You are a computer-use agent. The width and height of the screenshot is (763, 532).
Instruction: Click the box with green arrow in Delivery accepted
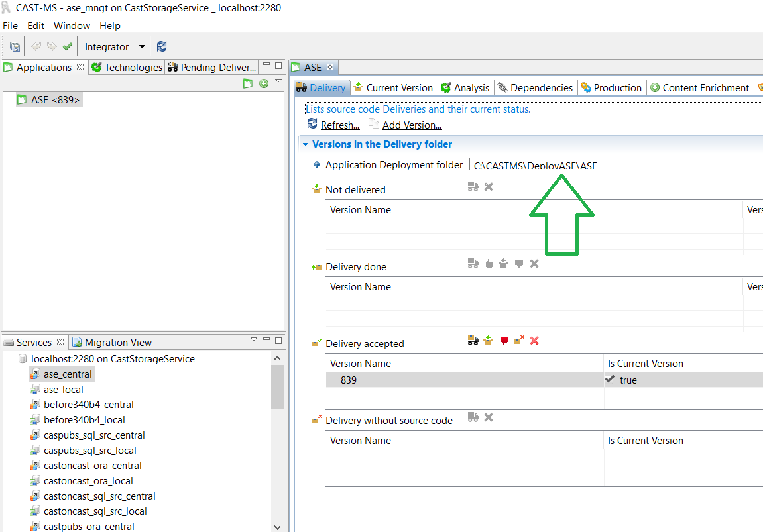pos(489,341)
